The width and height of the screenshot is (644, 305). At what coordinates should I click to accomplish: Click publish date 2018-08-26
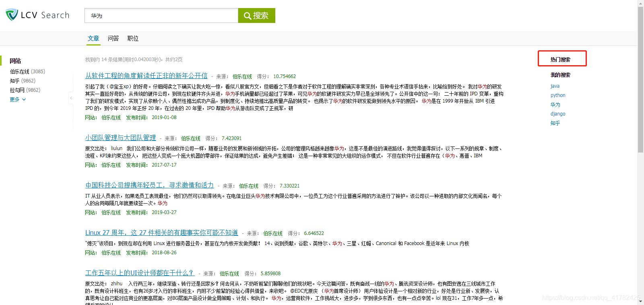[164, 253]
